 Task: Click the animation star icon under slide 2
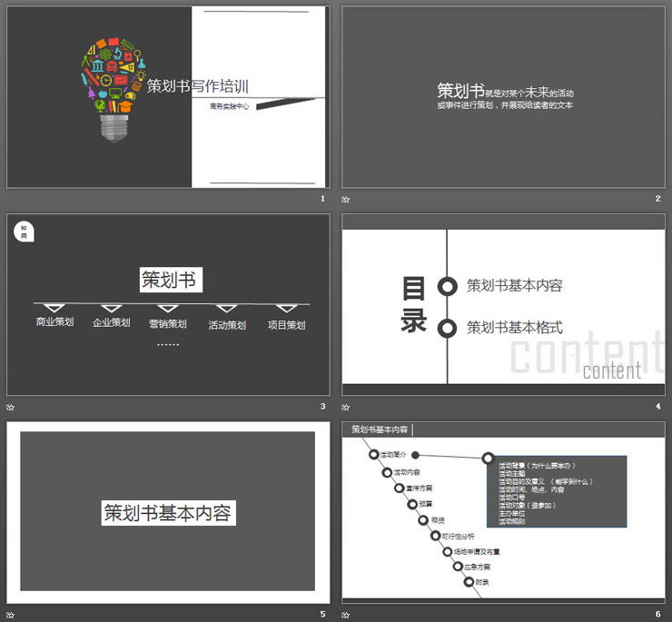click(346, 199)
